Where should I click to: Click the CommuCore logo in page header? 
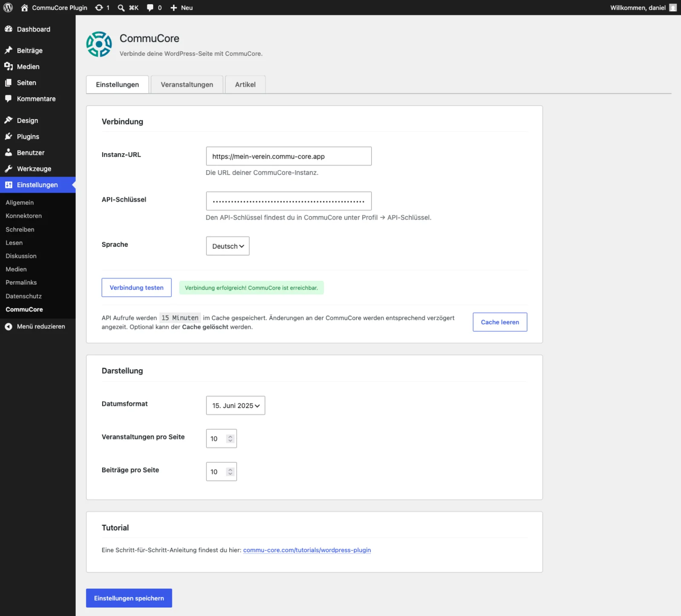99,44
